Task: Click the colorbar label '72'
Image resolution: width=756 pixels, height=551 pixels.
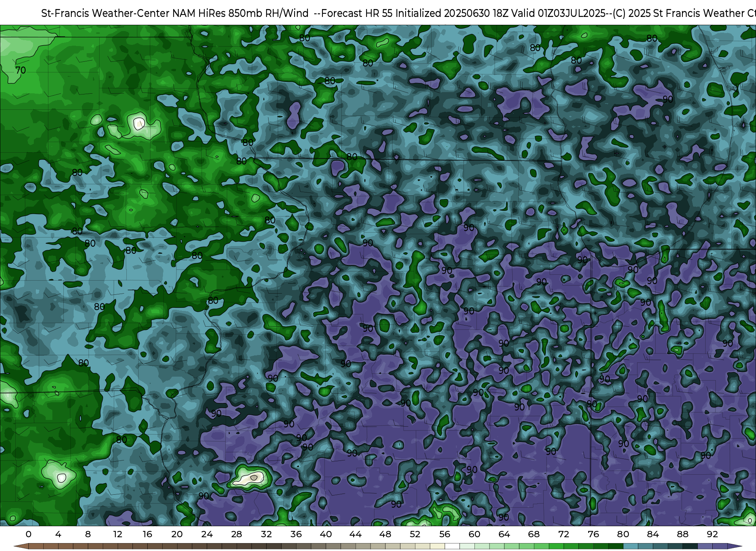Action: click(563, 534)
